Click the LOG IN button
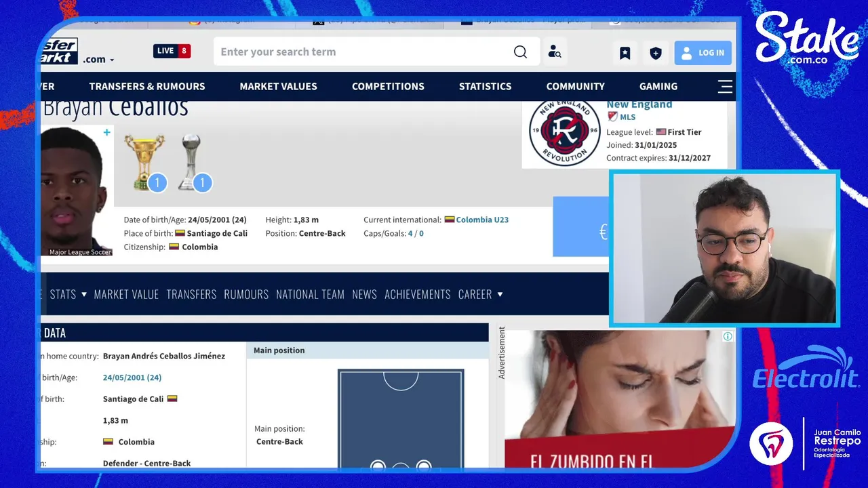The height and width of the screenshot is (488, 868). click(703, 53)
